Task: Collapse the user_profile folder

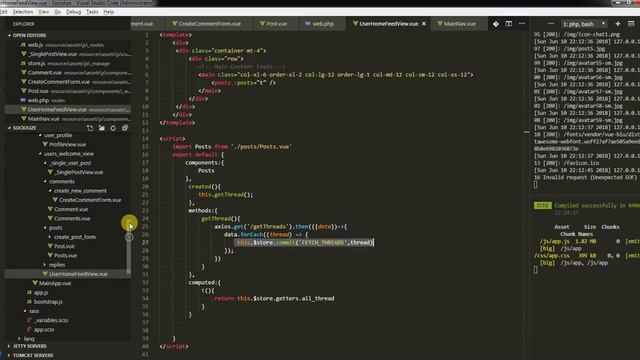Action: pyautogui.click(x=58, y=135)
